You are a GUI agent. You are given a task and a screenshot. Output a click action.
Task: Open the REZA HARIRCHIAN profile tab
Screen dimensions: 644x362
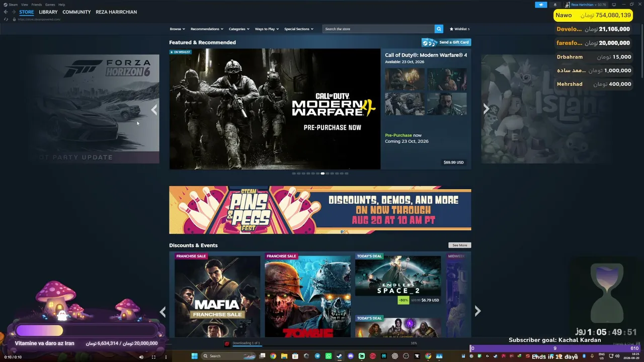[x=116, y=12]
